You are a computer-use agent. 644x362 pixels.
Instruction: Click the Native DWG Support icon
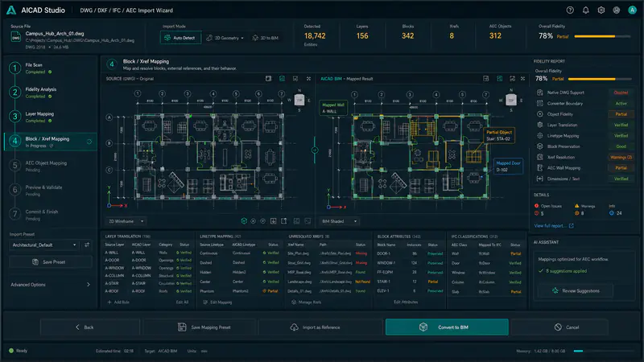point(539,93)
